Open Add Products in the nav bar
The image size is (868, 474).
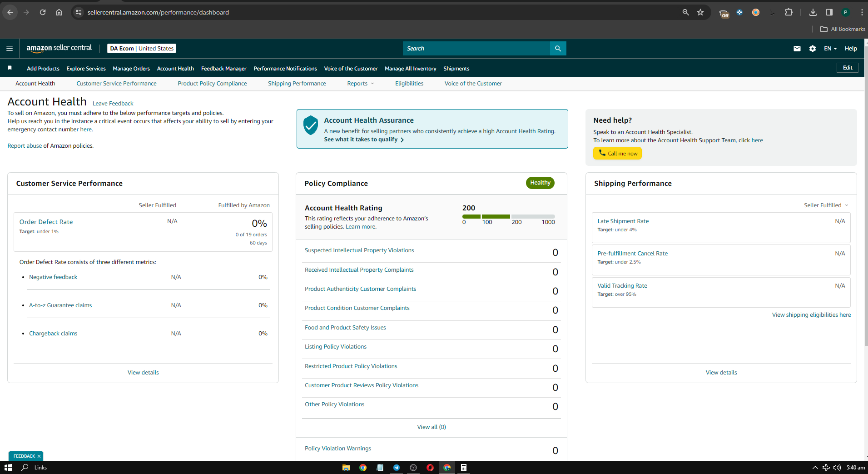43,69
